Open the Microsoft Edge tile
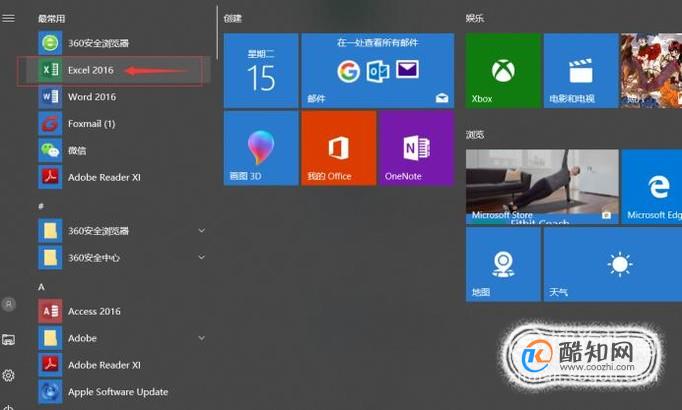The width and height of the screenshot is (682, 410). tap(652, 187)
